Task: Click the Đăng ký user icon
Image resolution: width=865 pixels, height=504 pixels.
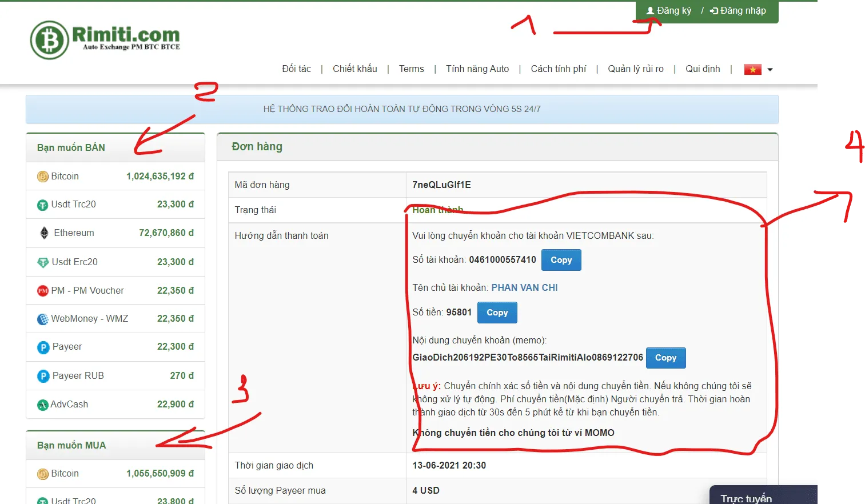Action: pyautogui.click(x=650, y=11)
